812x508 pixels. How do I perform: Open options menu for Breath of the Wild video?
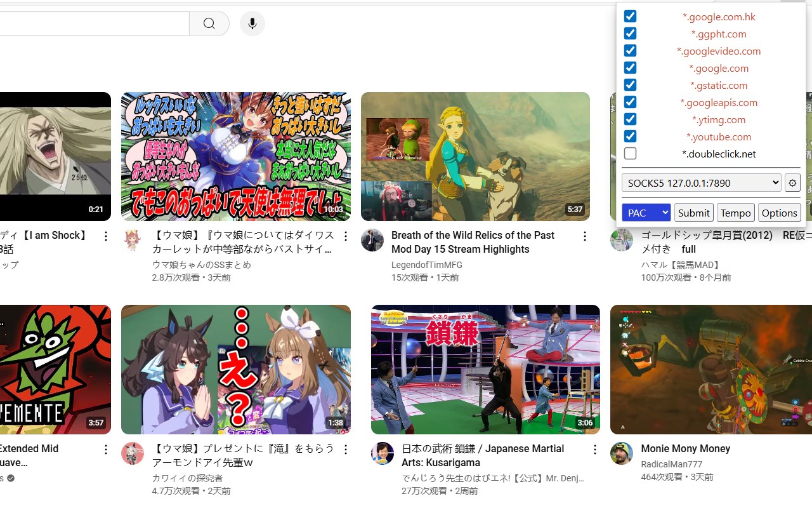click(585, 236)
